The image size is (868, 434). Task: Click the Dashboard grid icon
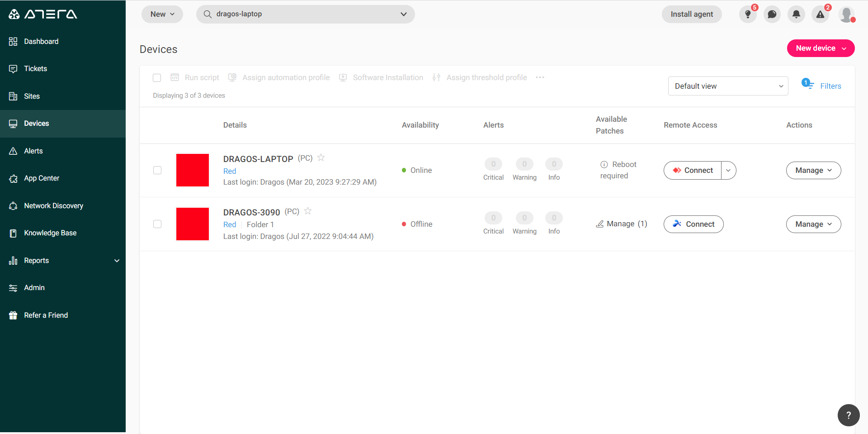pyautogui.click(x=13, y=42)
